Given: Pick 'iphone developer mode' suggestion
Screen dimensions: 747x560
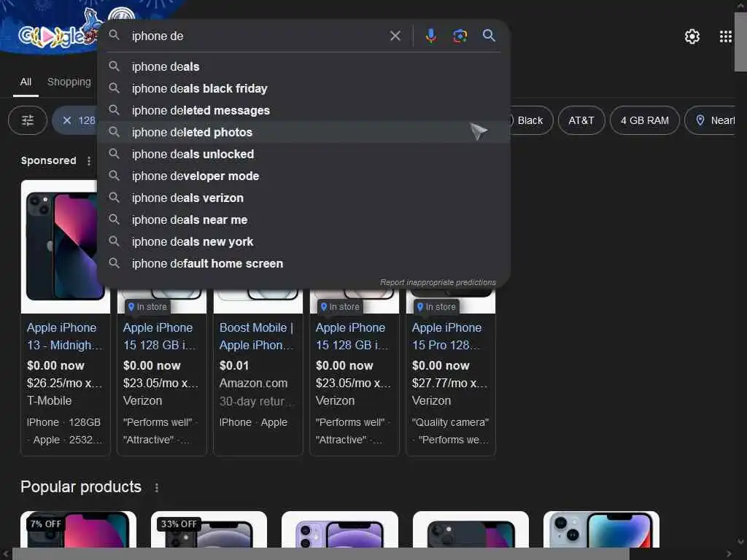Looking at the screenshot, I should point(303,176).
